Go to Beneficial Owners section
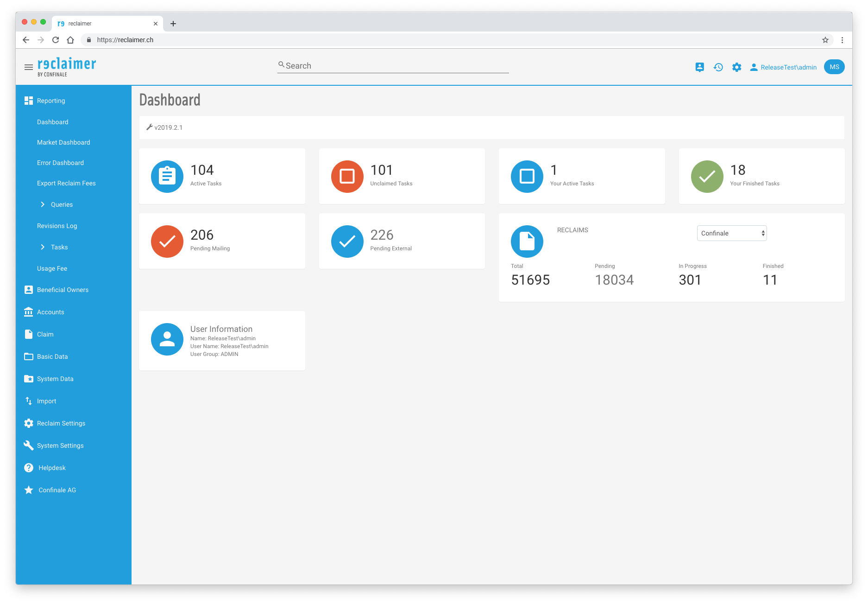 [x=63, y=290]
